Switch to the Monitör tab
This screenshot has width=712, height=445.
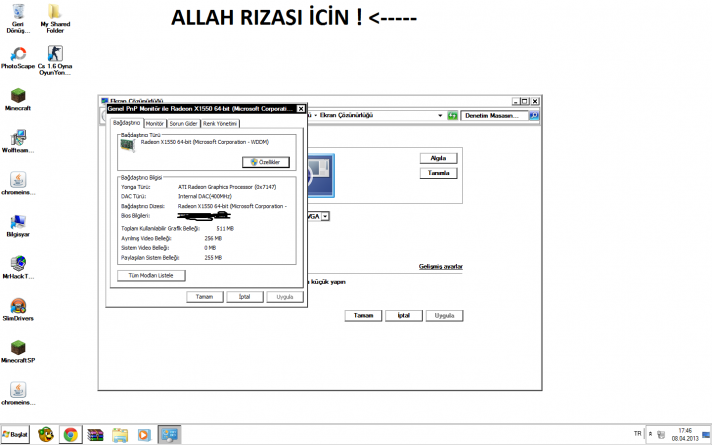click(x=155, y=124)
